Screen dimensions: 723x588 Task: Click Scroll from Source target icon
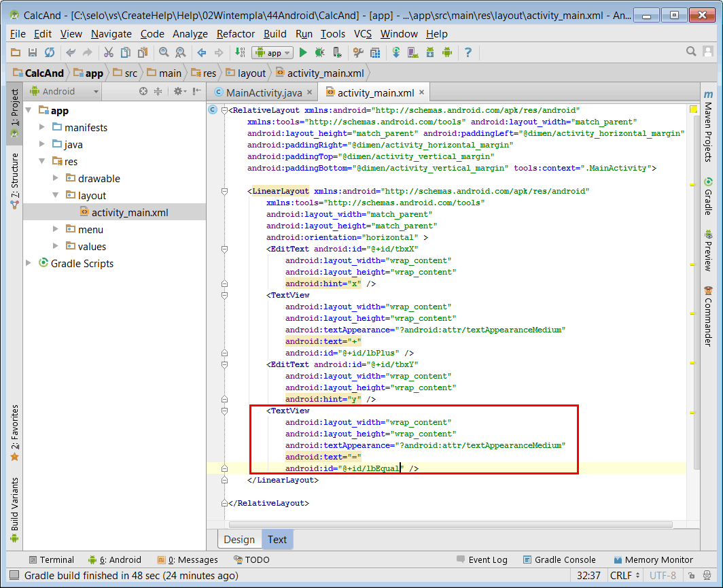point(143,91)
